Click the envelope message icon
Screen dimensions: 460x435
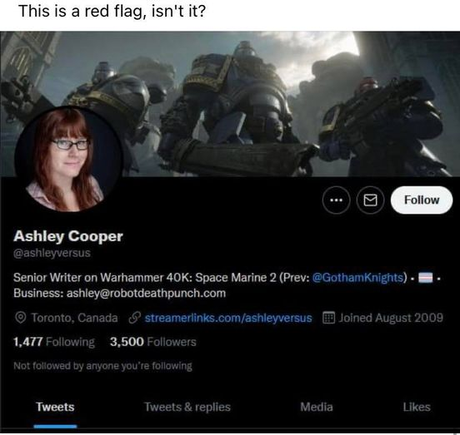click(370, 200)
